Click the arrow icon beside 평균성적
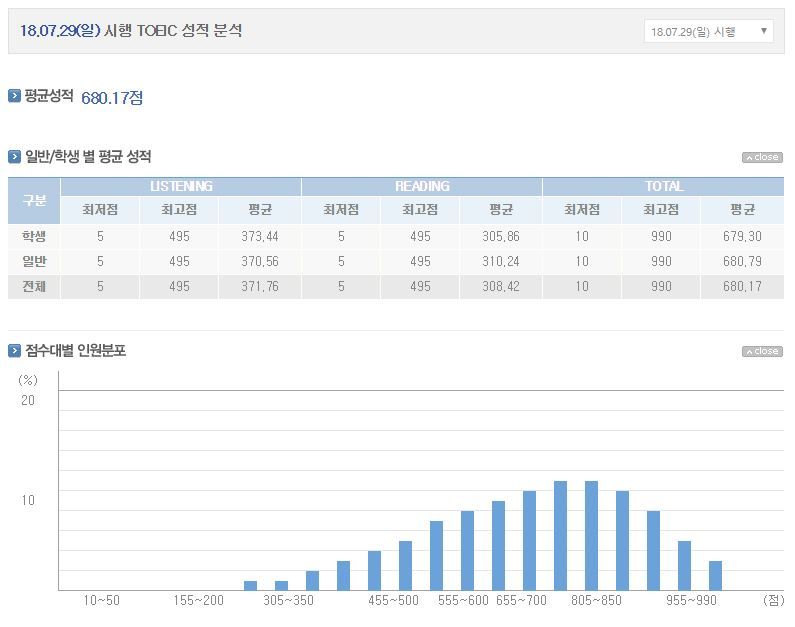The width and height of the screenshot is (795, 627). [14, 96]
